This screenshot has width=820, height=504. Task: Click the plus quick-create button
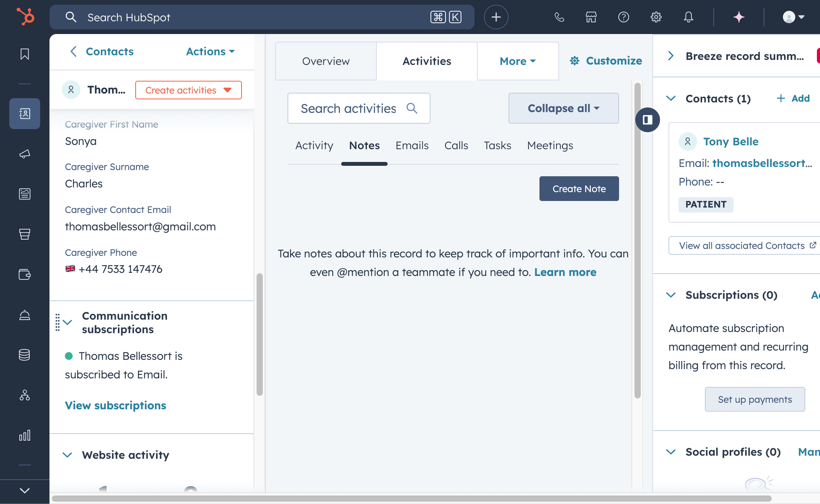point(496,17)
